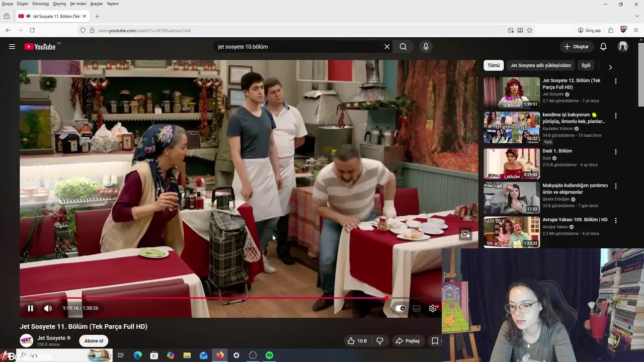Viewport: 644px width, 362px height.
Task: Open Spotify from the taskbar
Action: [x=269, y=355]
